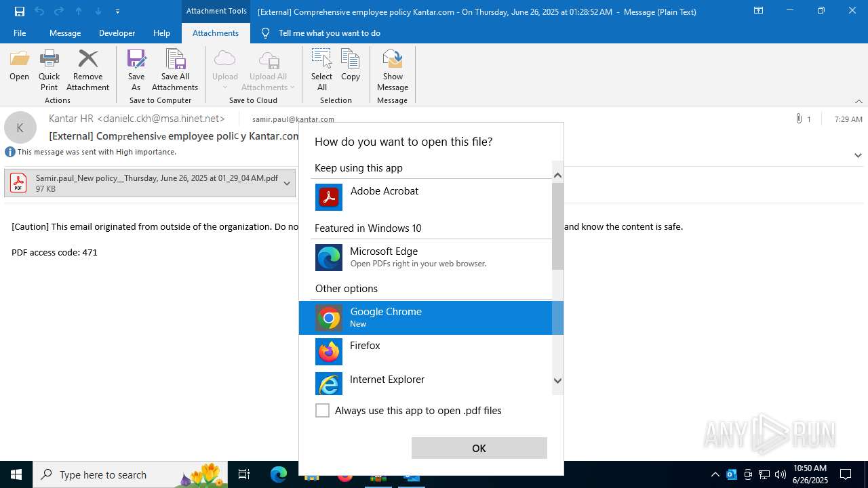Image resolution: width=868 pixels, height=488 pixels.
Task: Click Remove Attachment in the ribbon
Action: [87, 70]
